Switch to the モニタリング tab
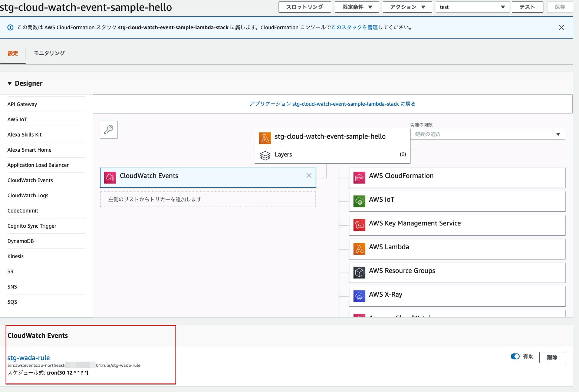The image size is (579, 392). pos(49,53)
